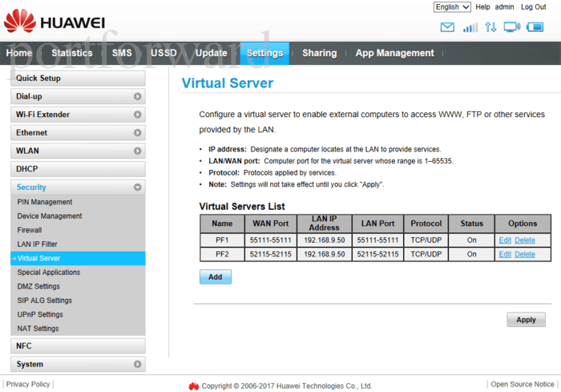Open NFC settings in the sidebar
Screen dimensions: 561x392
click(x=78, y=346)
